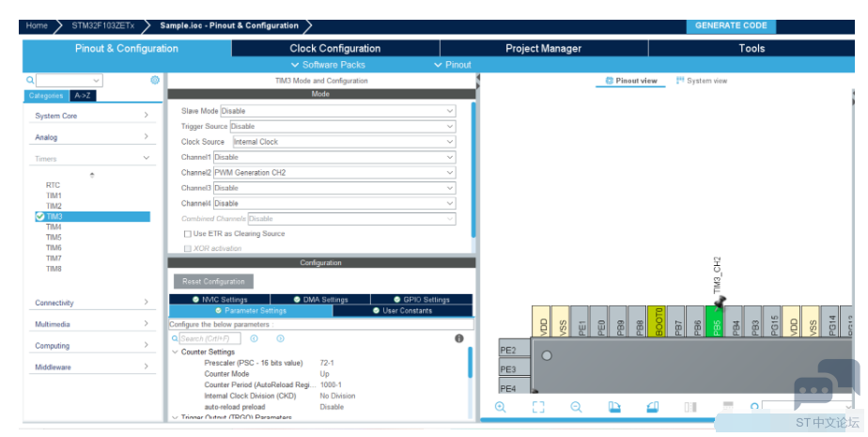Open the Channel4 dropdown

(334, 203)
